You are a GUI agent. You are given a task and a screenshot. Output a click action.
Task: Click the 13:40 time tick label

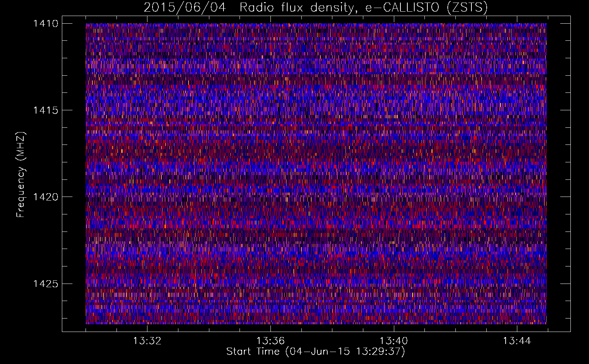click(394, 341)
